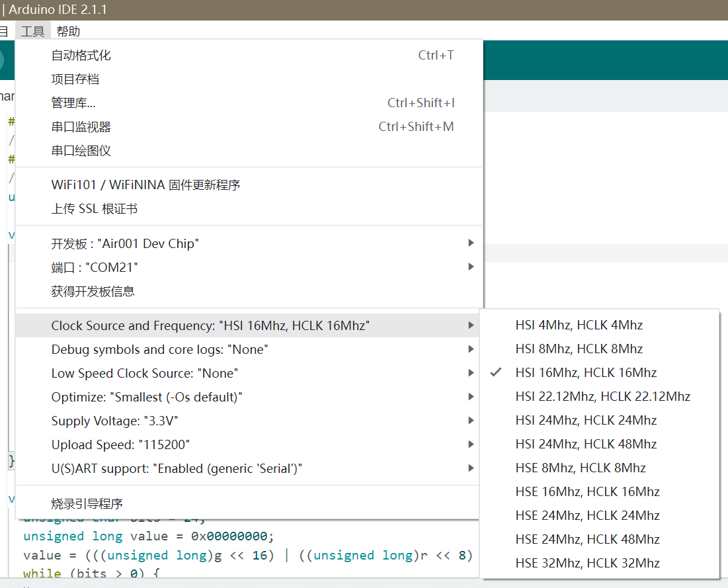Pick HSE 24Mhz, HCLK 24Mhz clock
The image size is (728, 588).
pyautogui.click(x=599, y=515)
